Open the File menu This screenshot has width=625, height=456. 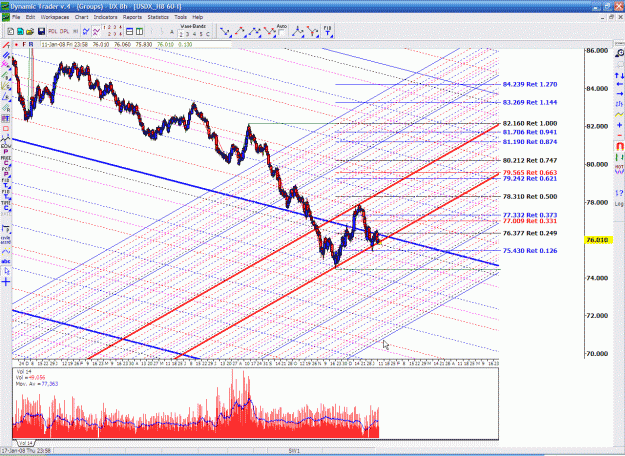[x=16, y=17]
